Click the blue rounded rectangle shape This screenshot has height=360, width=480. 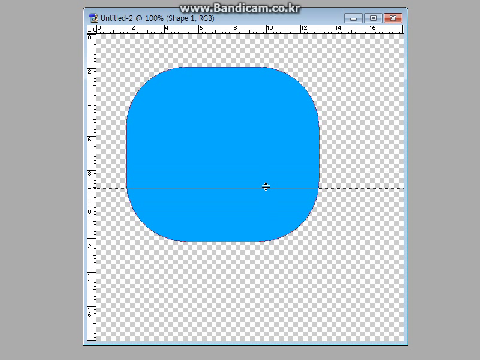[x=223, y=154]
